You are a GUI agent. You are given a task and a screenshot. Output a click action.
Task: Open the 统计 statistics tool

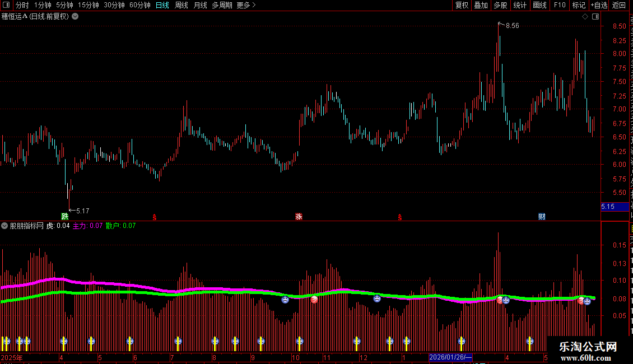[519, 5]
